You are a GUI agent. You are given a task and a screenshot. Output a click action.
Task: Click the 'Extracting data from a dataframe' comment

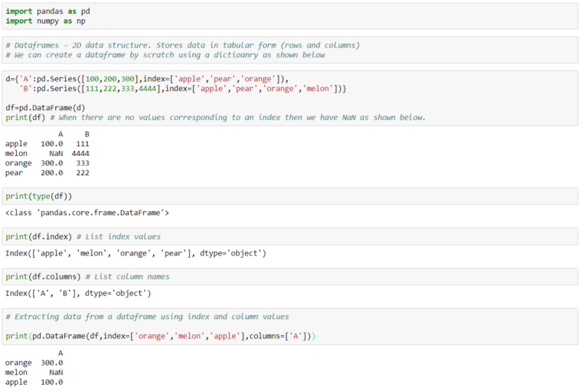147,316
